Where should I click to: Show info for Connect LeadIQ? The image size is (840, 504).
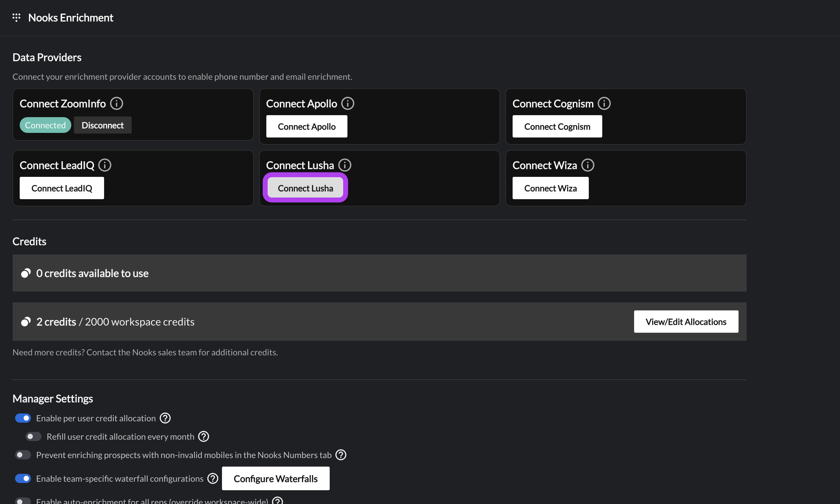click(x=105, y=165)
